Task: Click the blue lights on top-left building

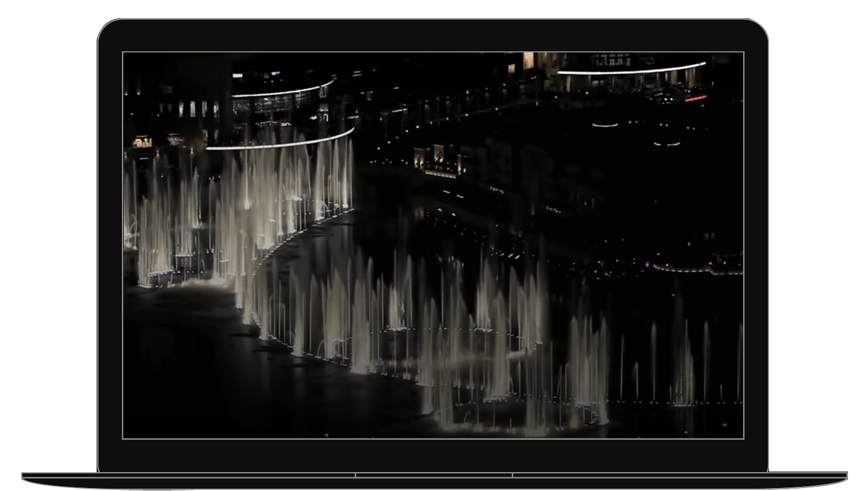Action: coord(237,75)
